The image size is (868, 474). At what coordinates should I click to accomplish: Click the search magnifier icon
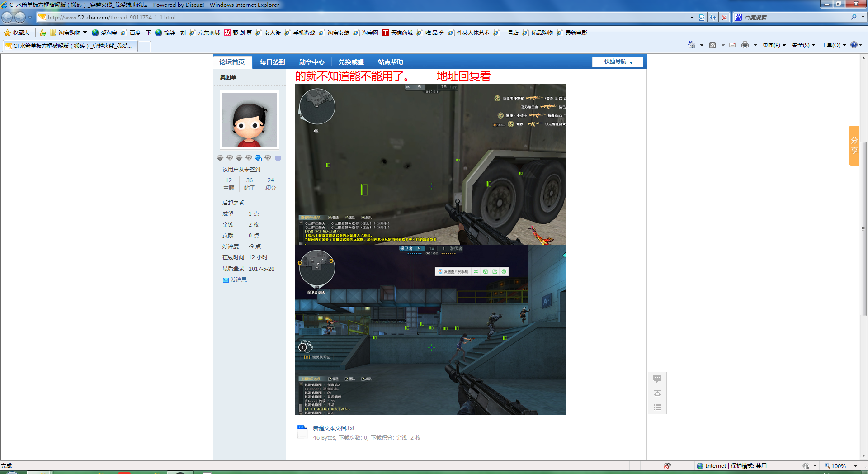point(854,17)
